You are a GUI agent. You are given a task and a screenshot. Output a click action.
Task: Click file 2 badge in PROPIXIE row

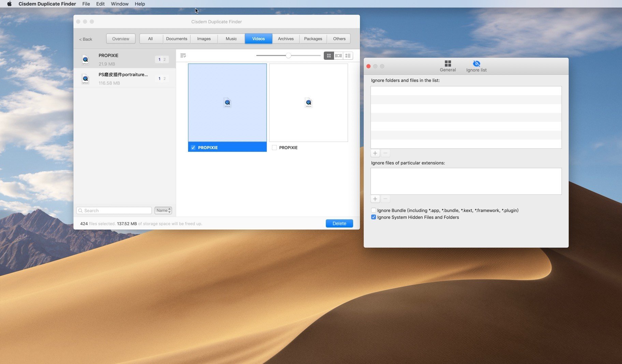(165, 59)
